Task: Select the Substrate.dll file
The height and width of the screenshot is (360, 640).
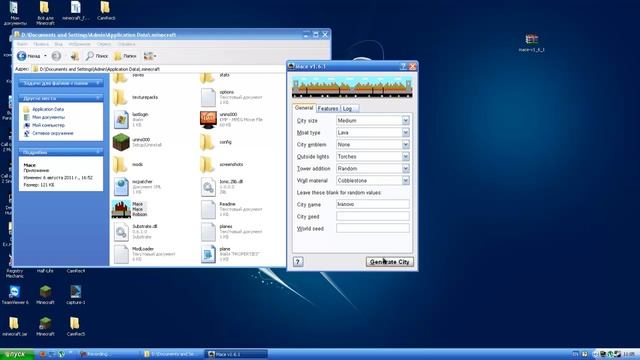Action: [x=135, y=231]
